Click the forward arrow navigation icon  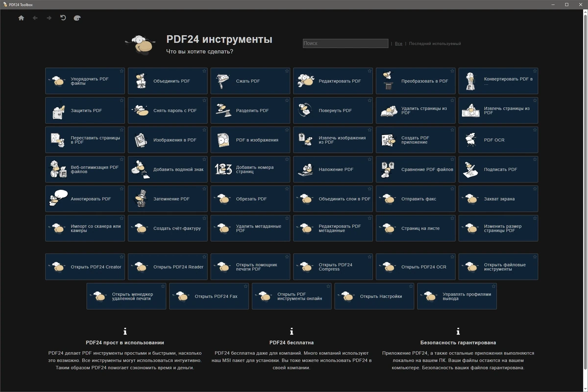pos(49,18)
